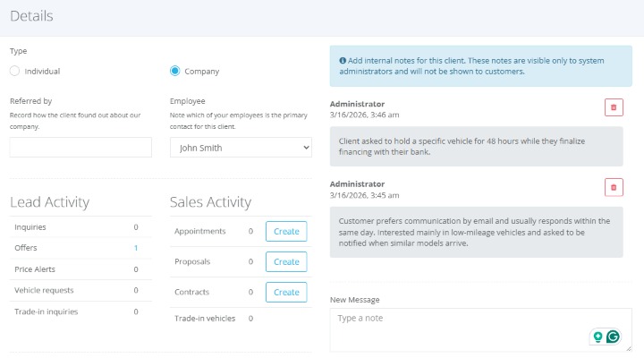The width and height of the screenshot is (644, 358).
Task: Click the Trade-in inquiries row
Action: pos(80,311)
